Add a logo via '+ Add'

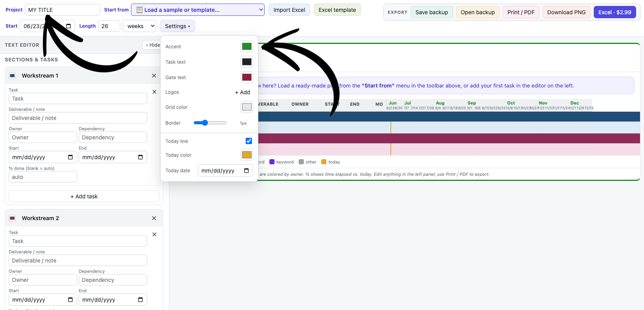tap(242, 92)
